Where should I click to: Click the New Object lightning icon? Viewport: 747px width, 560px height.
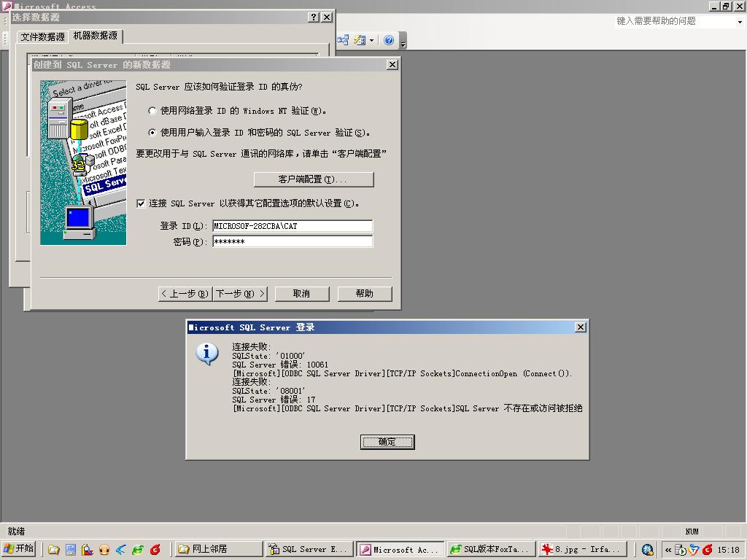pos(360,41)
